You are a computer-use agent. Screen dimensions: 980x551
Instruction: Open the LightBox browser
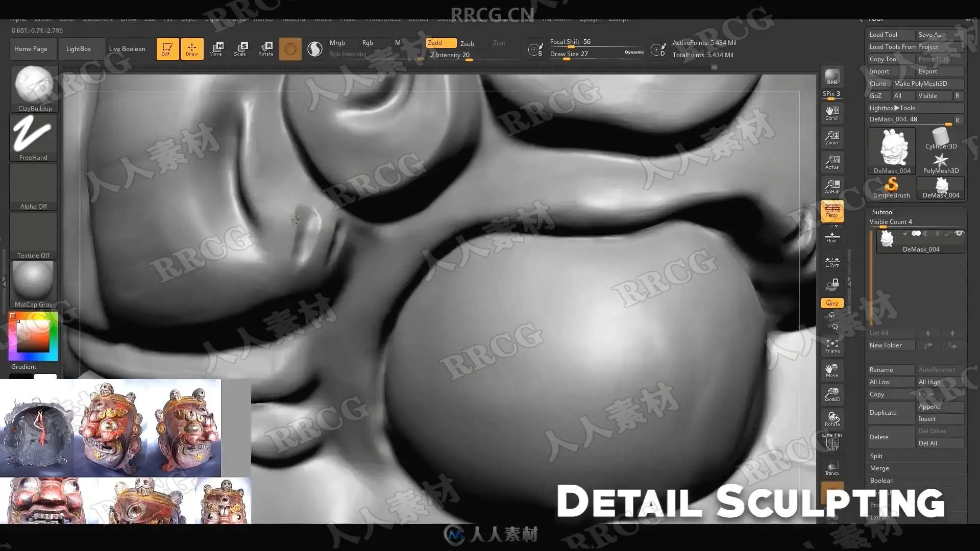point(79,49)
